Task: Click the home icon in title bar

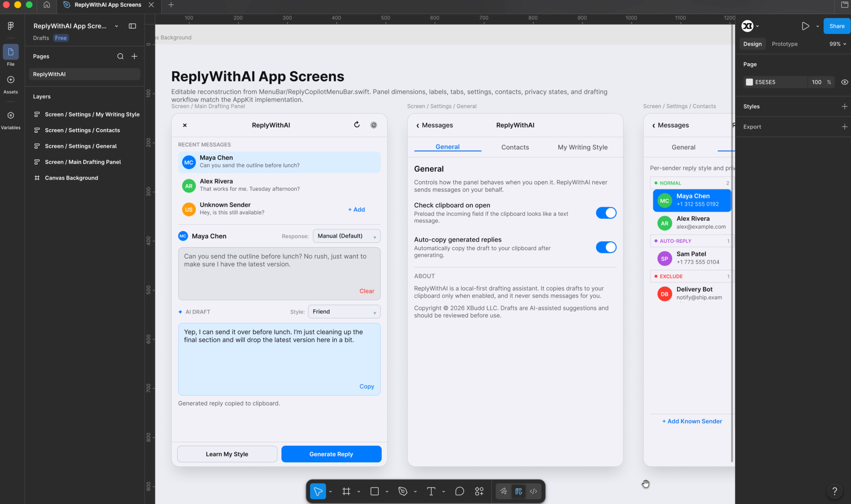Action: click(47, 5)
